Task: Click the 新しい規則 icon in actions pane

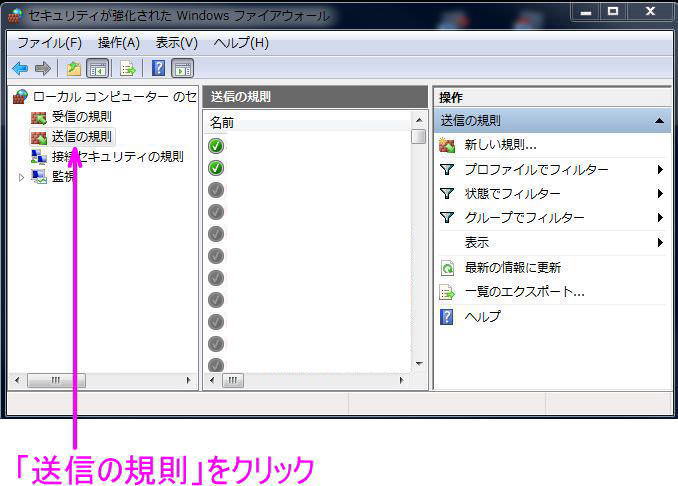Action: click(447, 145)
